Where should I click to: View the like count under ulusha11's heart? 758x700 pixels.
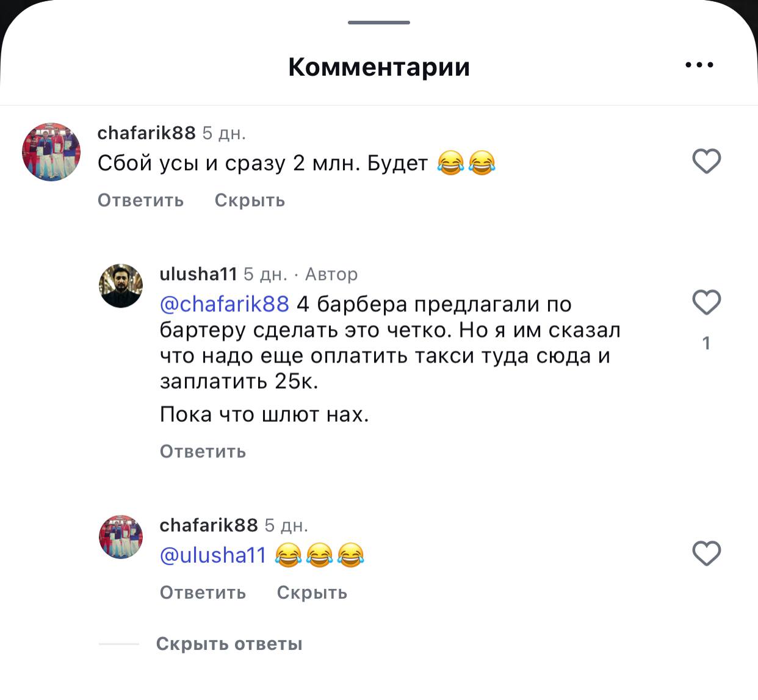coord(707,343)
